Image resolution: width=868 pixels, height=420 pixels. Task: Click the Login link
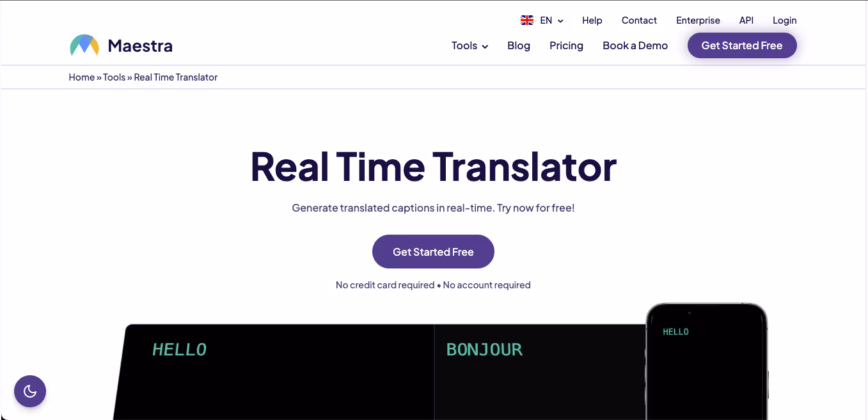tap(784, 20)
